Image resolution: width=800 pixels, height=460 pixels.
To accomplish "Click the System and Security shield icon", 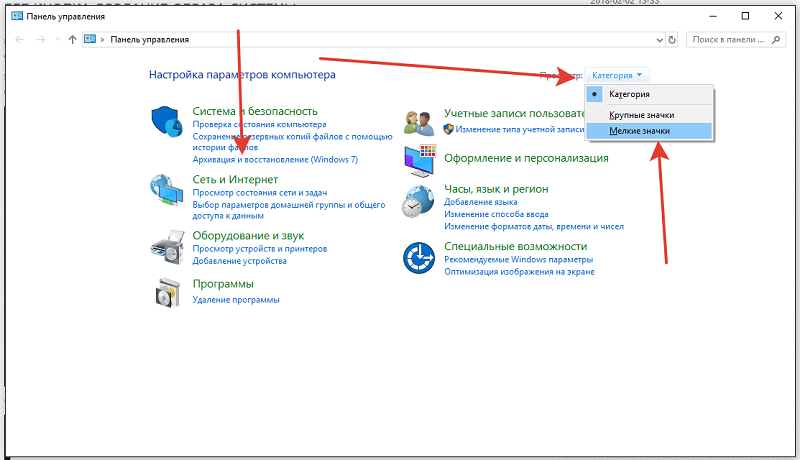I will [167, 121].
